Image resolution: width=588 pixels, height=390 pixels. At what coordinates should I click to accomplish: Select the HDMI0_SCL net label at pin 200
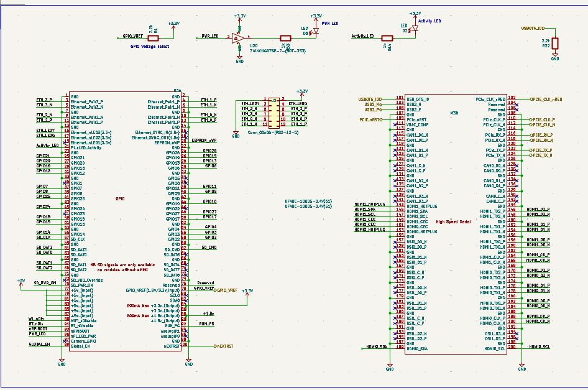click(538, 346)
